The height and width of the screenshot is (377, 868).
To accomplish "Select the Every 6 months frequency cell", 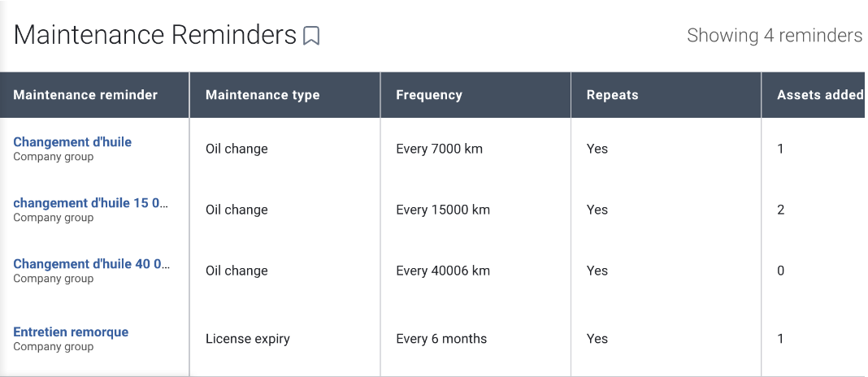I will pyautogui.click(x=442, y=339).
